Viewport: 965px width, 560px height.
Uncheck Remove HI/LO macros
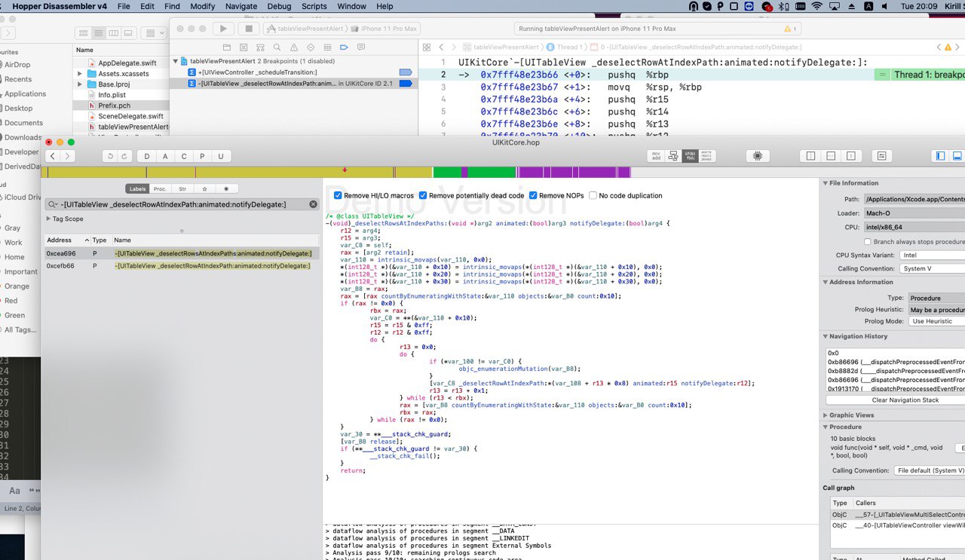click(x=338, y=195)
